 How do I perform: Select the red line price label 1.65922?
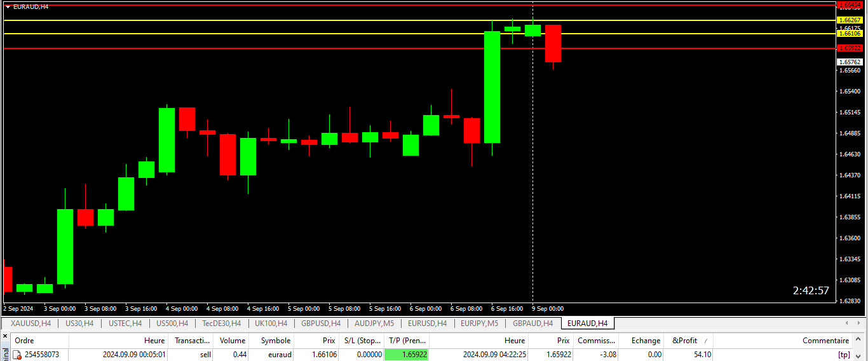[x=850, y=48]
